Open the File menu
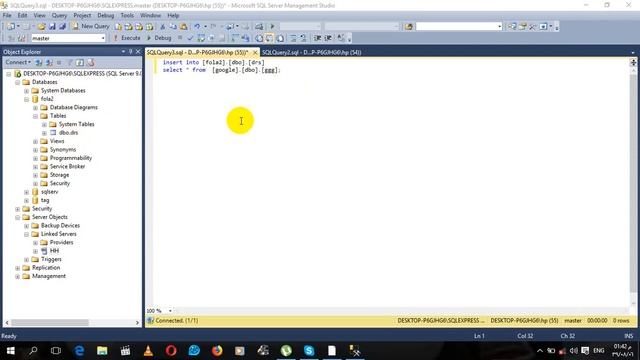 point(7,15)
